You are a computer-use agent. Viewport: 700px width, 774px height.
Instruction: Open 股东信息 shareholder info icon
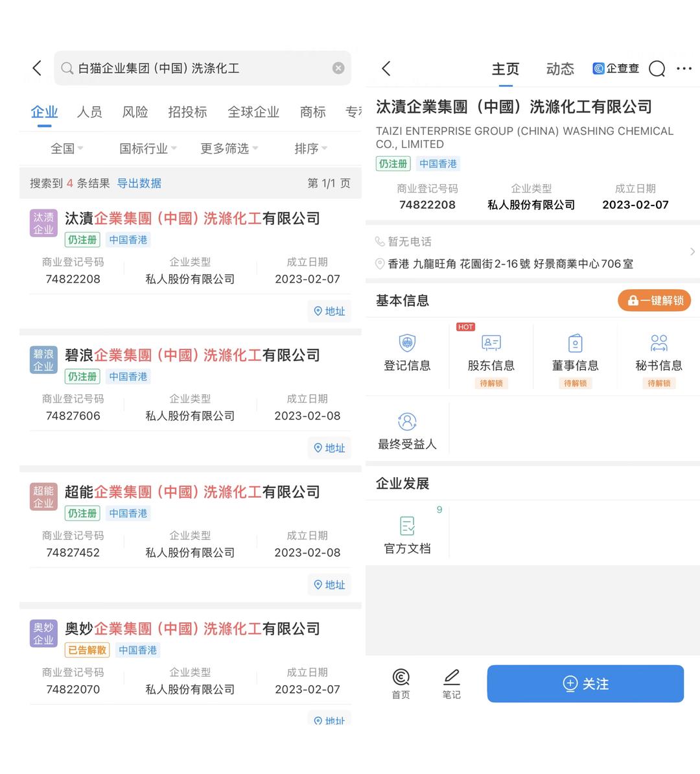coord(491,344)
